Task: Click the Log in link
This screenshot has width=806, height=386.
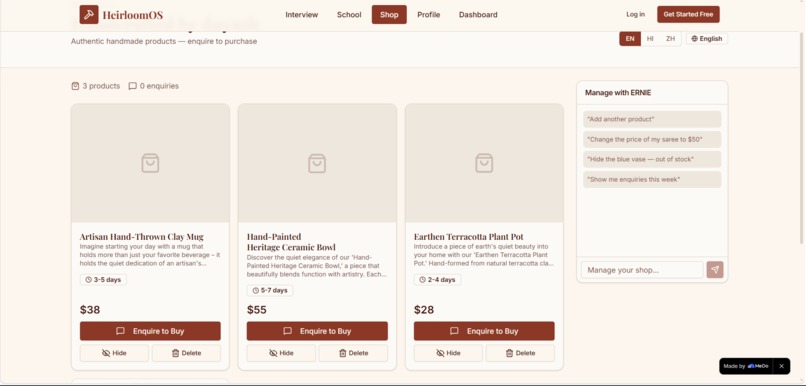Action: 635,14
